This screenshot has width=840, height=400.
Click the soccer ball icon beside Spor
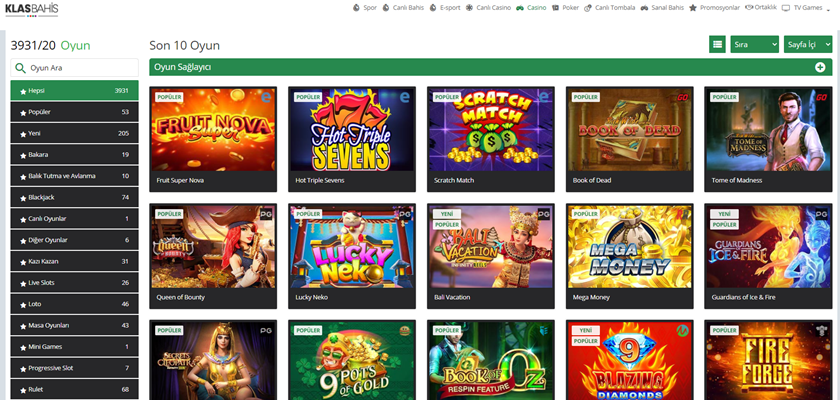pos(356,8)
